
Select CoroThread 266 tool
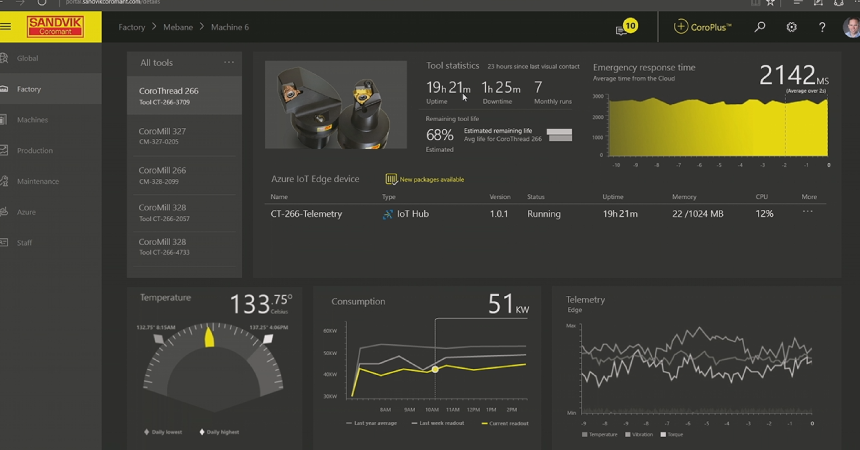(x=184, y=95)
